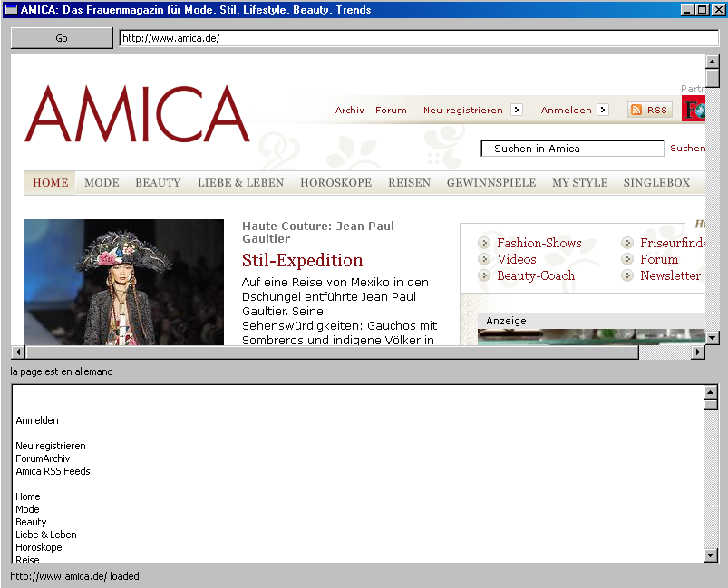Click the web page scroll up arrow
The width and height of the screenshot is (728, 588).
pos(713,62)
